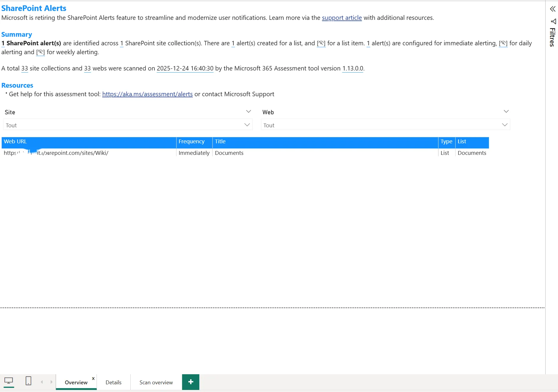Collapse the Web slicer header chevron
558x392 pixels.
(506, 112)
